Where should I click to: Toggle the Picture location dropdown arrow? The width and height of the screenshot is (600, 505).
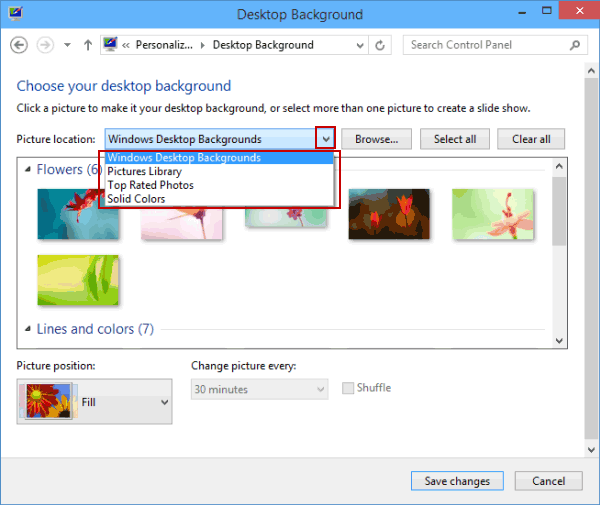pos(326,138)
